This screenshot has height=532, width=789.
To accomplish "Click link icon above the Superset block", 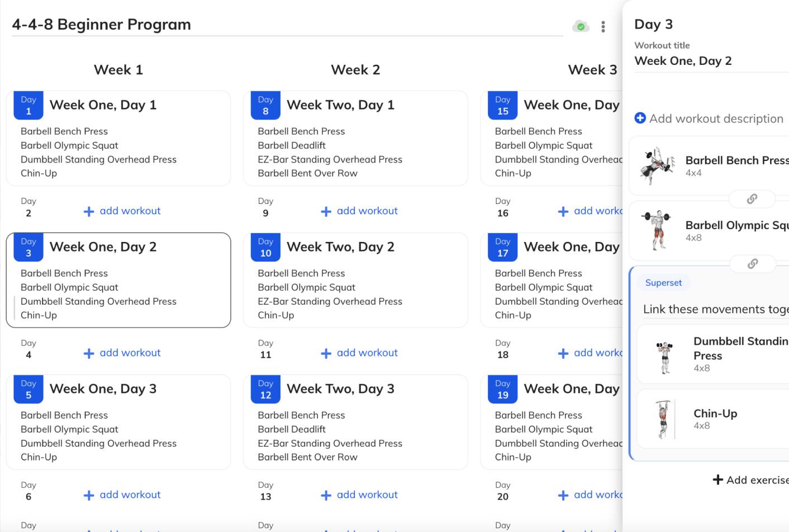I will (x=753, y=263).
